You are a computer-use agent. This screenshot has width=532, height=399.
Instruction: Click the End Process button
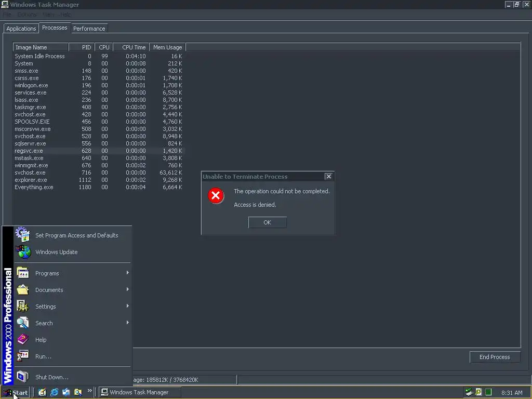click(x=495, y=357)
